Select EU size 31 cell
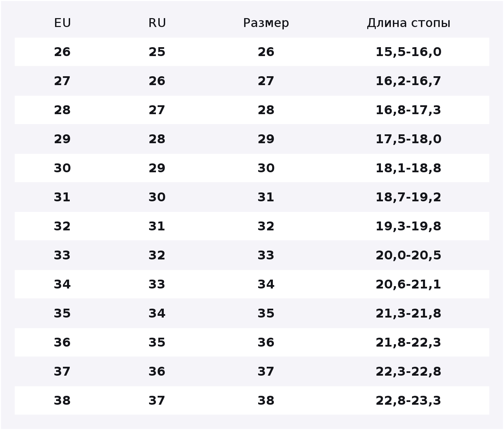The height and width of the screenshot is (430, 504). [62, 197]
